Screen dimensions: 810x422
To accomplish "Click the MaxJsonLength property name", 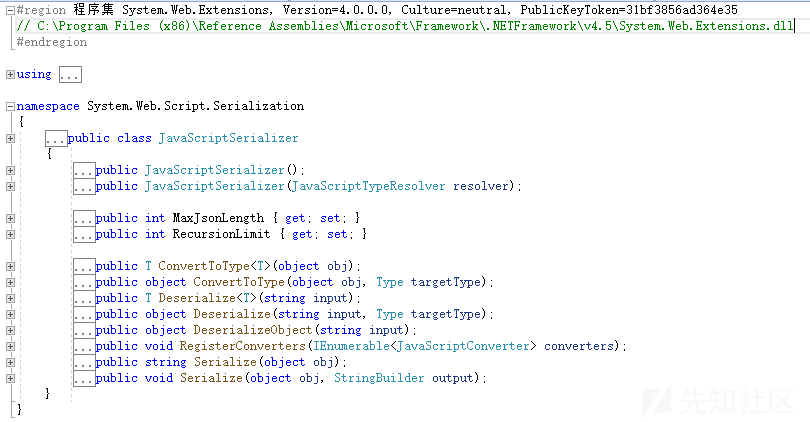I will coord(218,218).
